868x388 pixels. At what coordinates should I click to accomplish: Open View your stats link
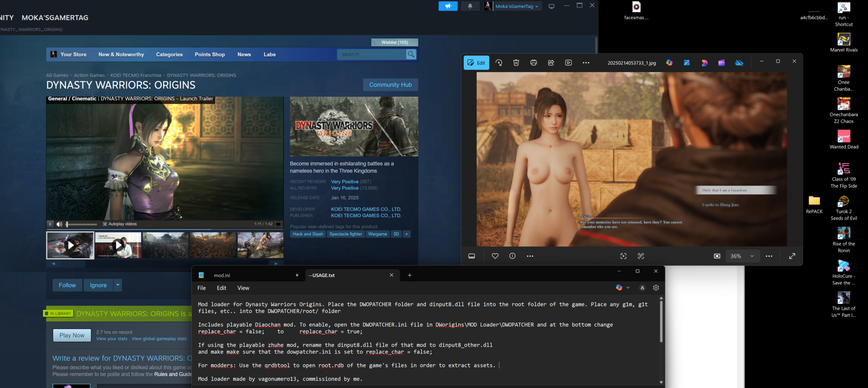pos(112,339)
